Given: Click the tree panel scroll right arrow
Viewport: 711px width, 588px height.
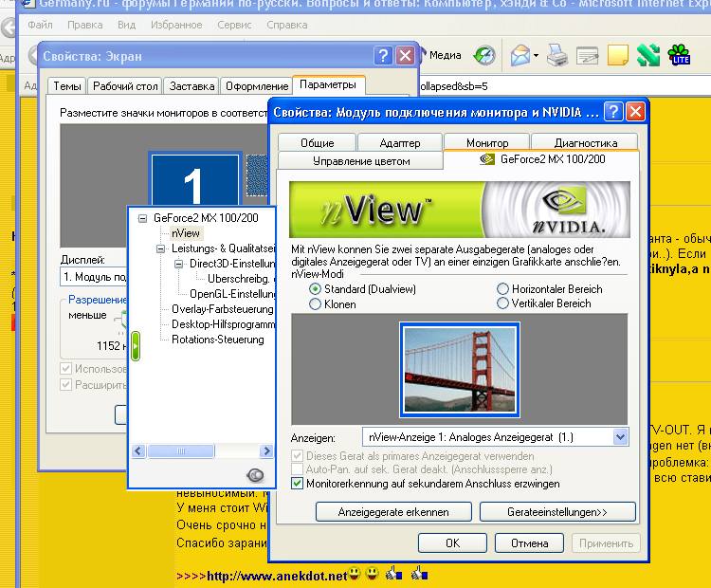Looking at the screenshot, I should pyautogui.click(x=266, y=451).
